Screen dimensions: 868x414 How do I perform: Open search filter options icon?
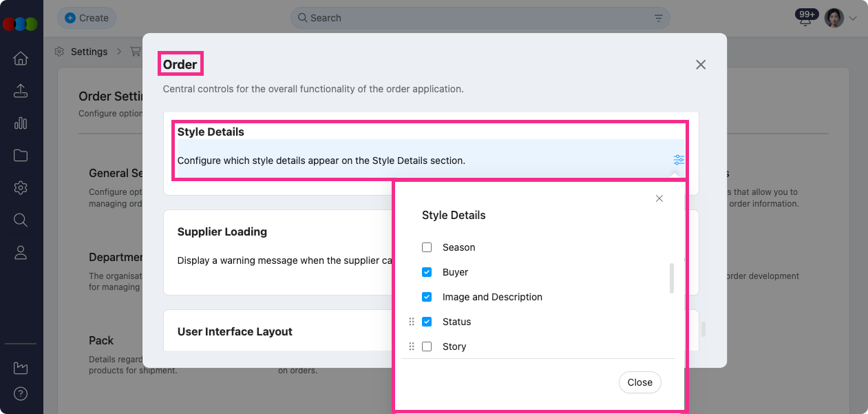point(658,18)
